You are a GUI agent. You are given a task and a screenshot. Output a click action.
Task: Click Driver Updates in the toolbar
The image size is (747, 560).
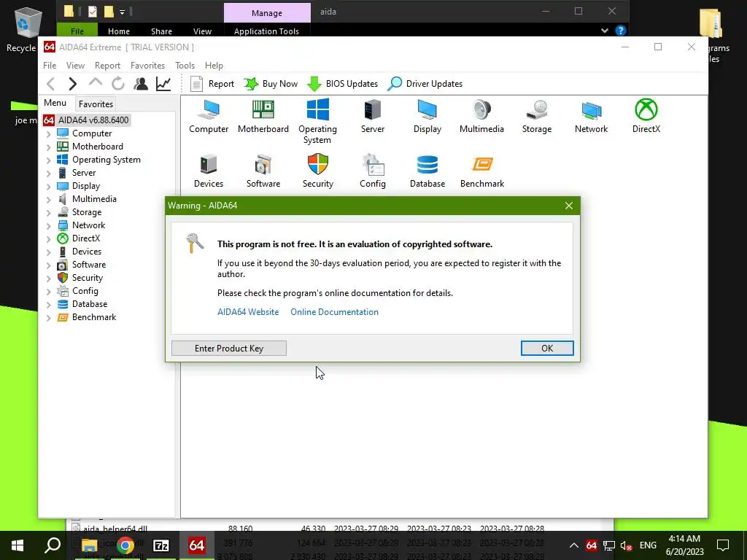pos(425,84)
